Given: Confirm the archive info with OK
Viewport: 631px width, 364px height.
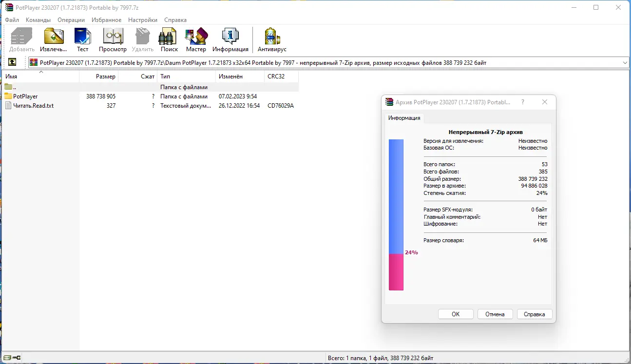Looking at the screenshot, I should point(455,314).
